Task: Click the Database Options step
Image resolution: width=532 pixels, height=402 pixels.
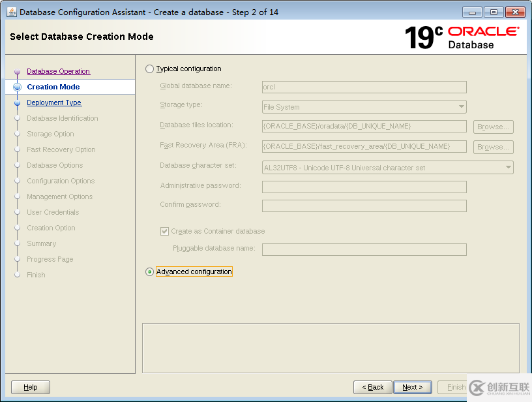Action: click(x=55, y=165)
